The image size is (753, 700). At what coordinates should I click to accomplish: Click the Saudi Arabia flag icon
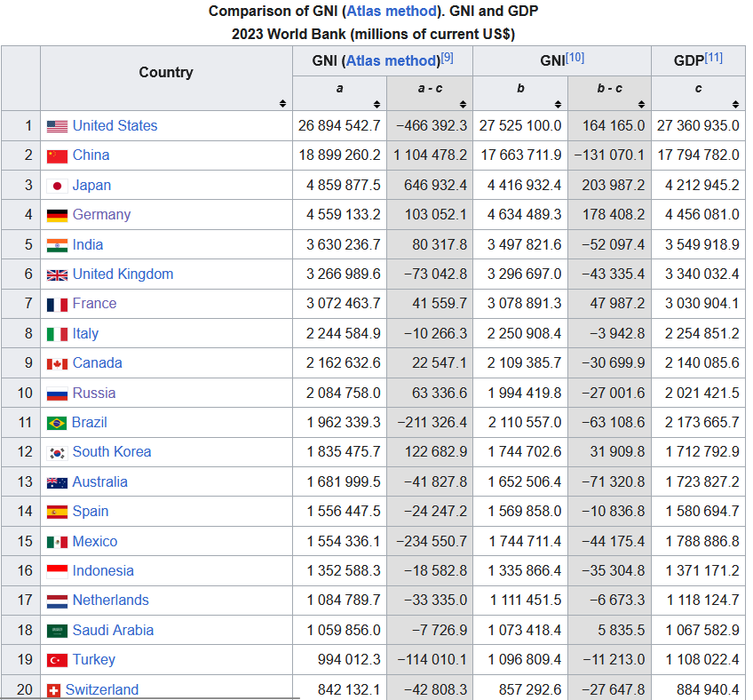pos(57,630)
